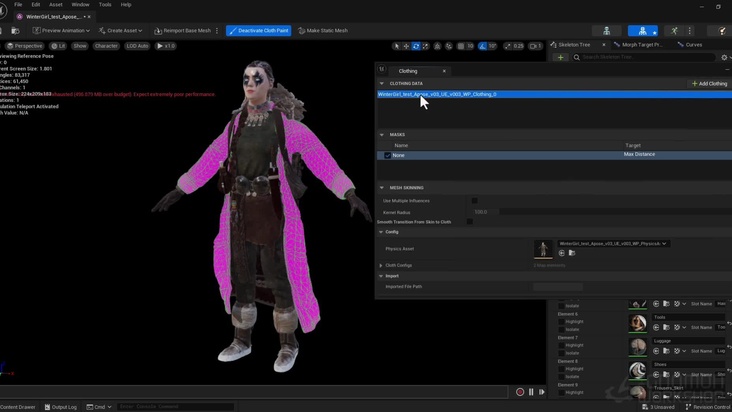
Task: Switch to the highlighted mesh editor mode icon
Action: click(643, 31)
